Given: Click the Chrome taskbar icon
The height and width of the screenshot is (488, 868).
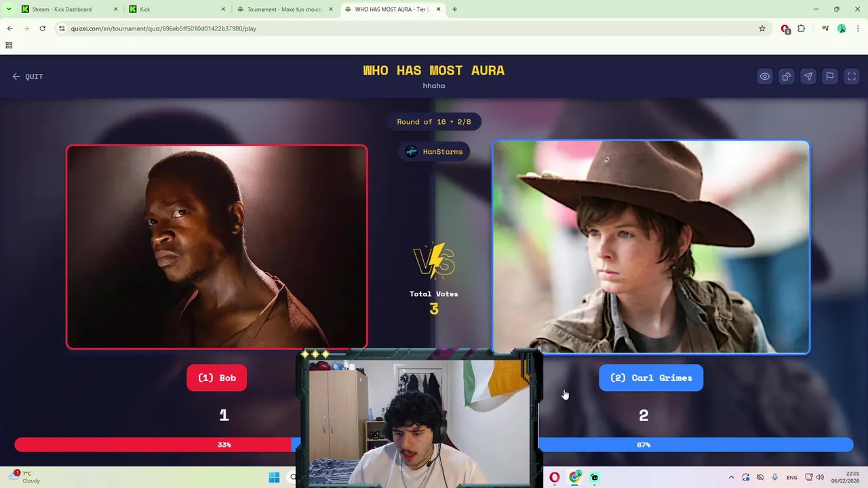Looking at the screenshot, I should (x=575, y=477).
